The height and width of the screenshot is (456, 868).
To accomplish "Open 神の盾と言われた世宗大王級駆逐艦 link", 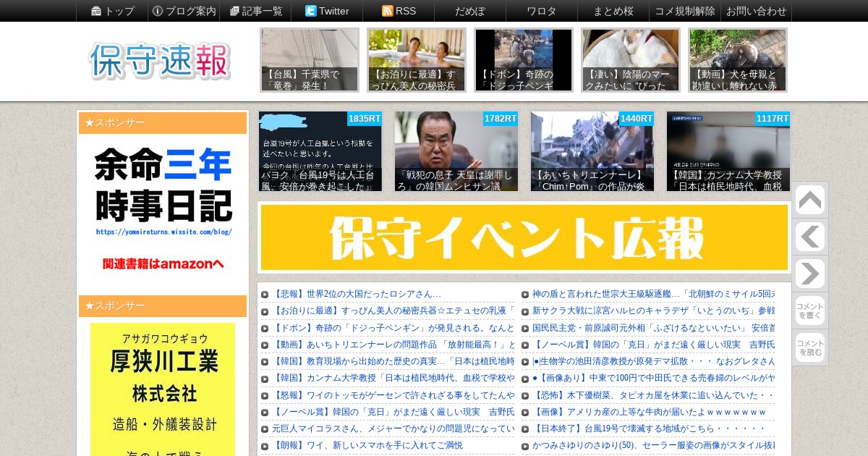I will pyautogui.click(x=653, y=295).
